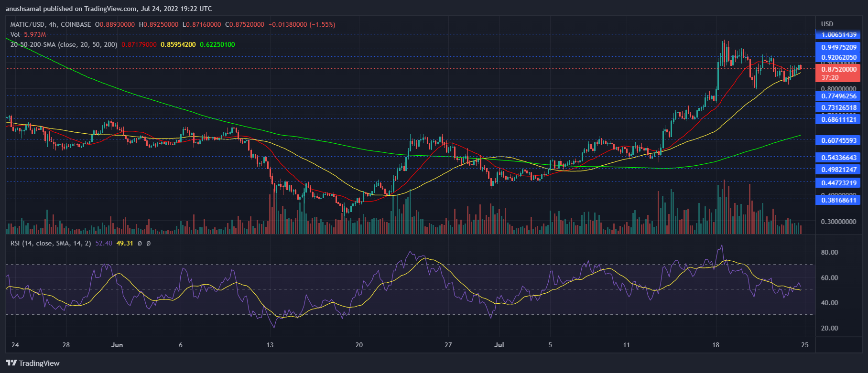868x373 pixels.
Task: Click the green 200-SMA value 0.62250100
Action: pyautogui.click(x=217, y=44)
